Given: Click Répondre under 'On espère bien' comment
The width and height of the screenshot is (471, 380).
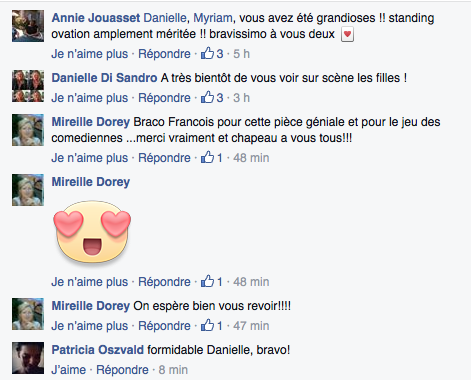Looking at the screenshot, I should click(164, 326).
